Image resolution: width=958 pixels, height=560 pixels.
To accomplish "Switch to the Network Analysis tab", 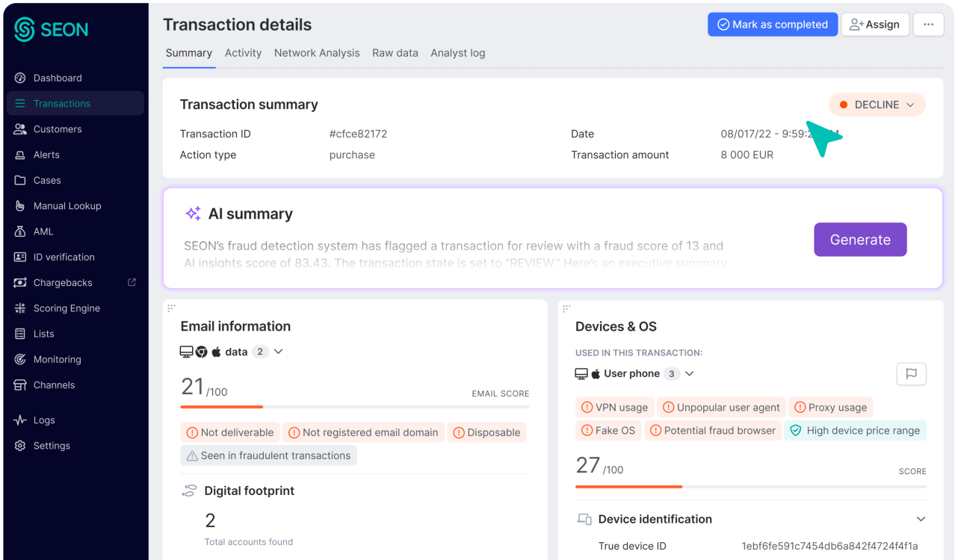I will [x=317, y=53].
